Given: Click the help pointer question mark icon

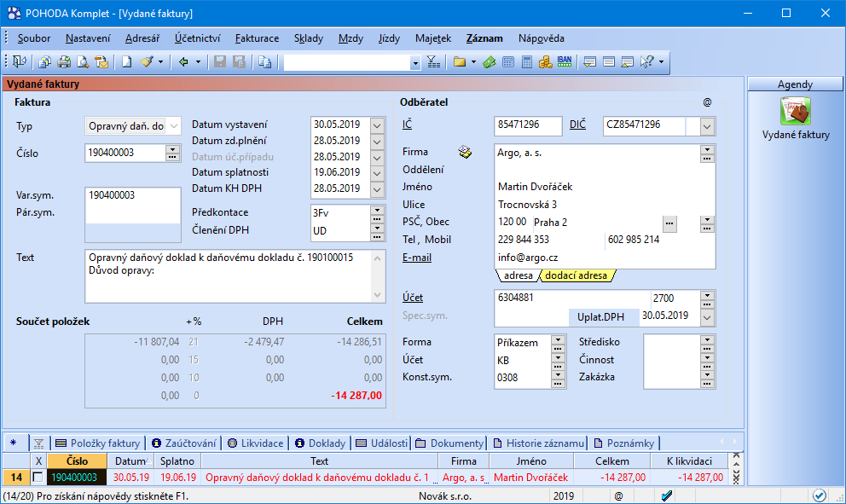Looking at the screenshot, I should click(647, 62).
